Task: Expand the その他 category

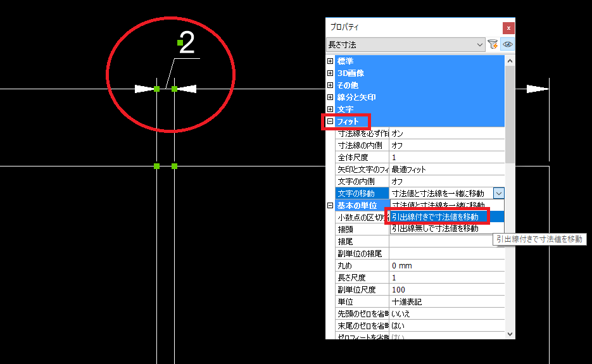Action: pyautogui.click(x=330, y=85)
